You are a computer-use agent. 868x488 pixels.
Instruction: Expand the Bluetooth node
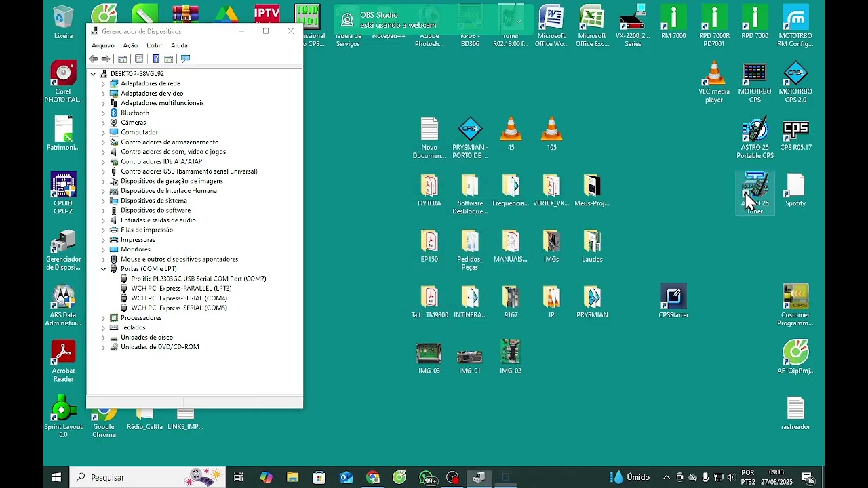[104, 113]
